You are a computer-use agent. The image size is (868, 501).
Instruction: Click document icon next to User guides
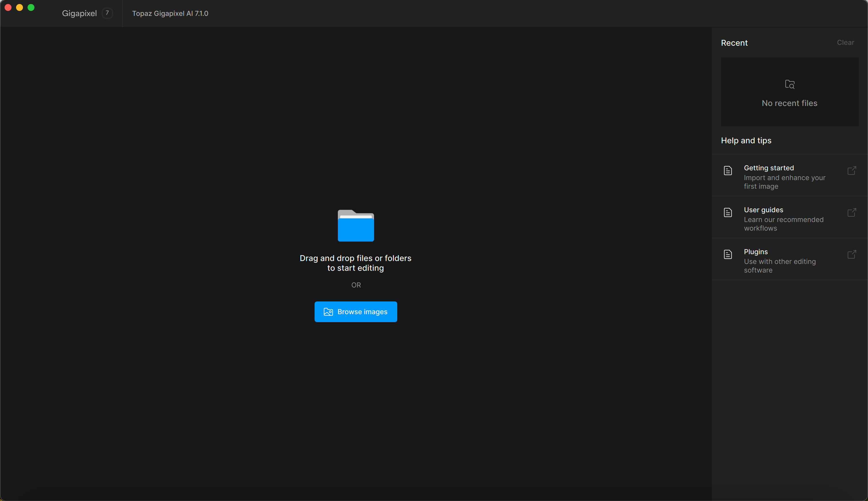tap(728, 213)
